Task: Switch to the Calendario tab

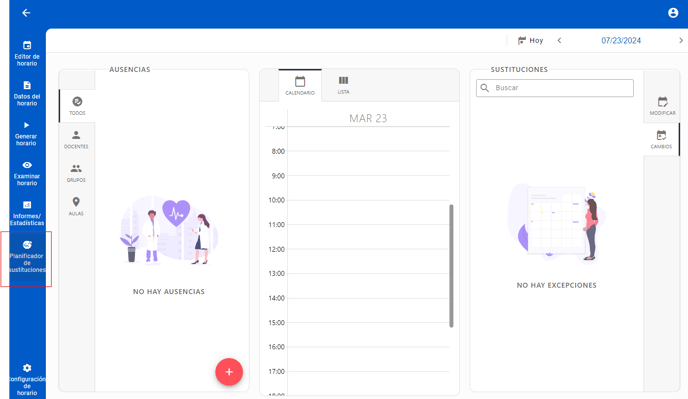Action: click(x=300, y=86)
